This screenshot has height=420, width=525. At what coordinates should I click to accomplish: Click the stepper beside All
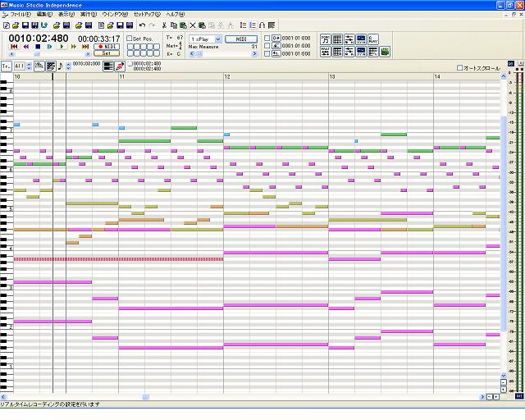tap(30, 66)
